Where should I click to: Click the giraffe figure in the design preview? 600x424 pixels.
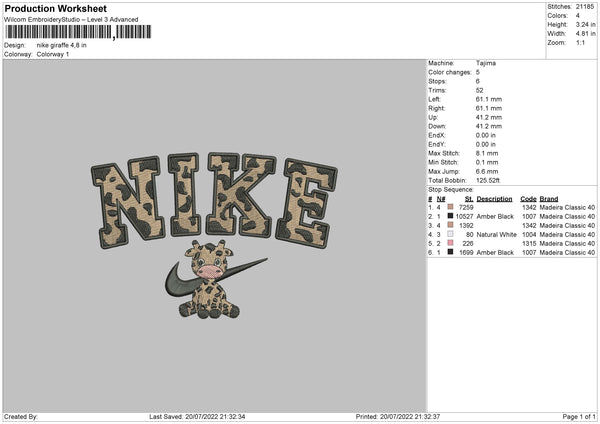pos(210,280)
